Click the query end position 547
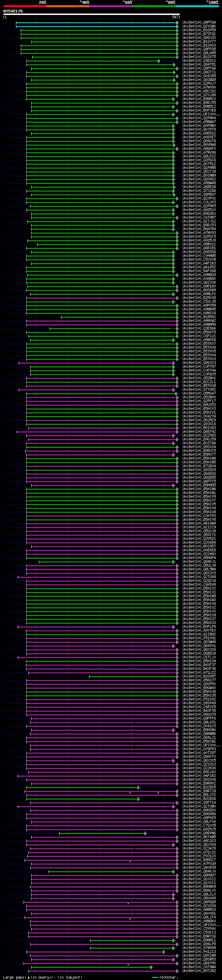The height and width of the screenshot is (980, 222). (175, 17)
